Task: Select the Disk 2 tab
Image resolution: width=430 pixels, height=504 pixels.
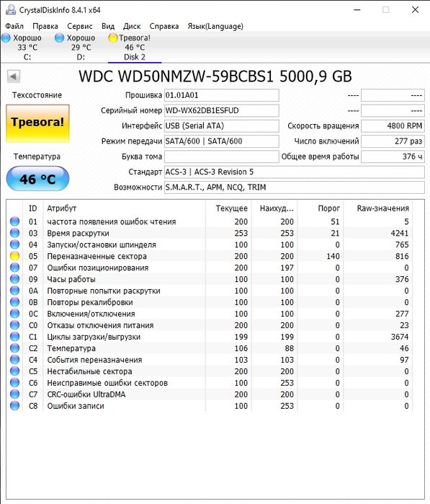Action: click(135, 48)
